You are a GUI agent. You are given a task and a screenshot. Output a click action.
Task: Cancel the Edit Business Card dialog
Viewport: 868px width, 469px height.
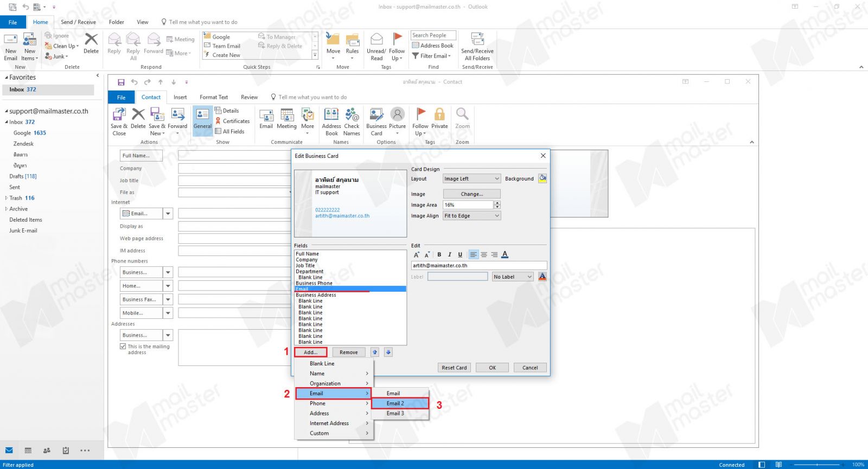coord(530,368)
